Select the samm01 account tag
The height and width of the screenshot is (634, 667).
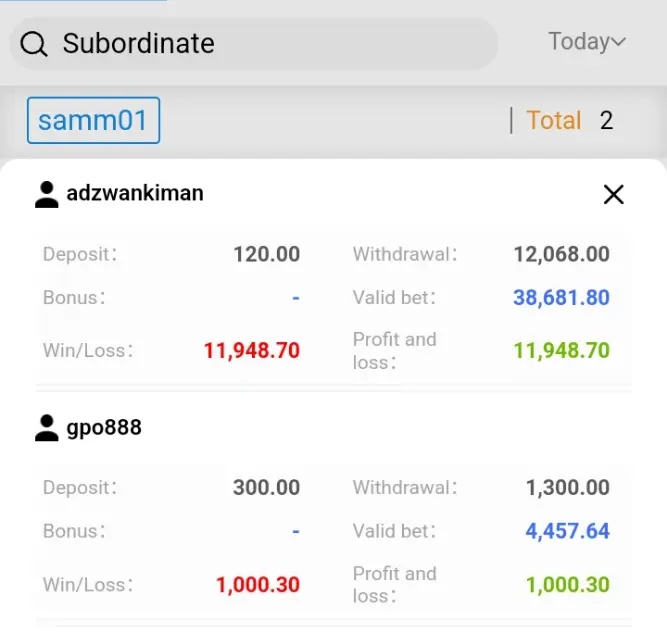pyautogui.click(x=94, y=120)
